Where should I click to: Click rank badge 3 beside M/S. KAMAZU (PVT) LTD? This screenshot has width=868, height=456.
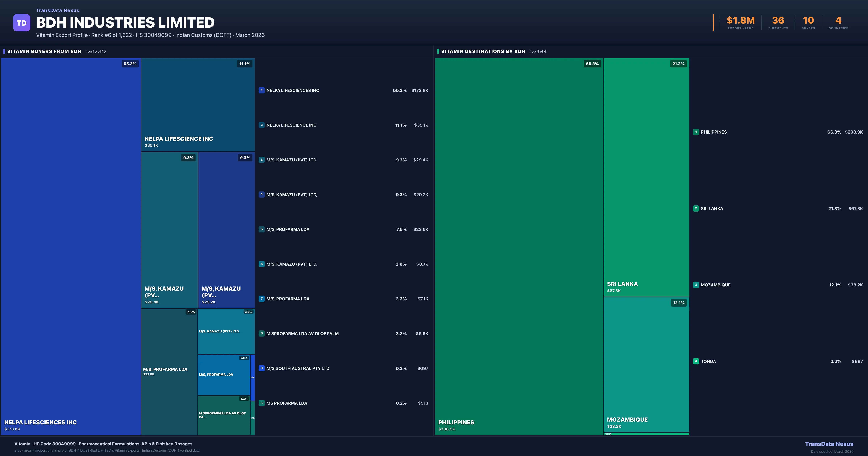pyautogui.click(x=261, y=160)
